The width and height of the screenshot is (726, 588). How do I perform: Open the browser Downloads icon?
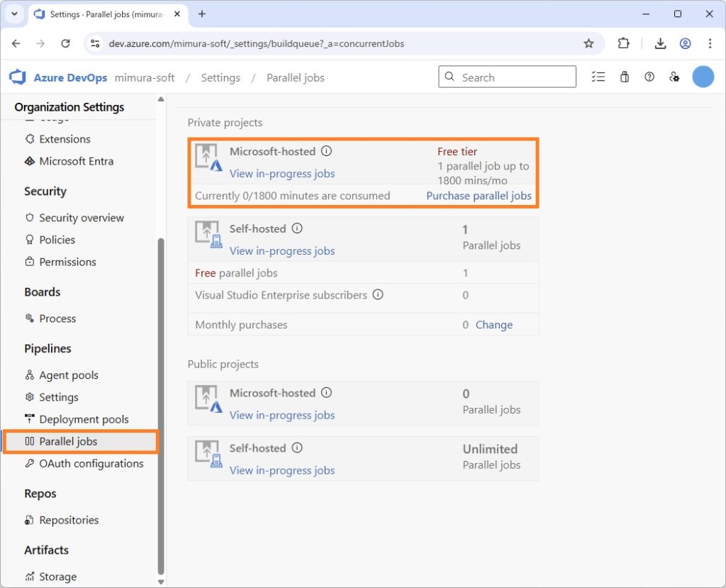coord(660,43)
